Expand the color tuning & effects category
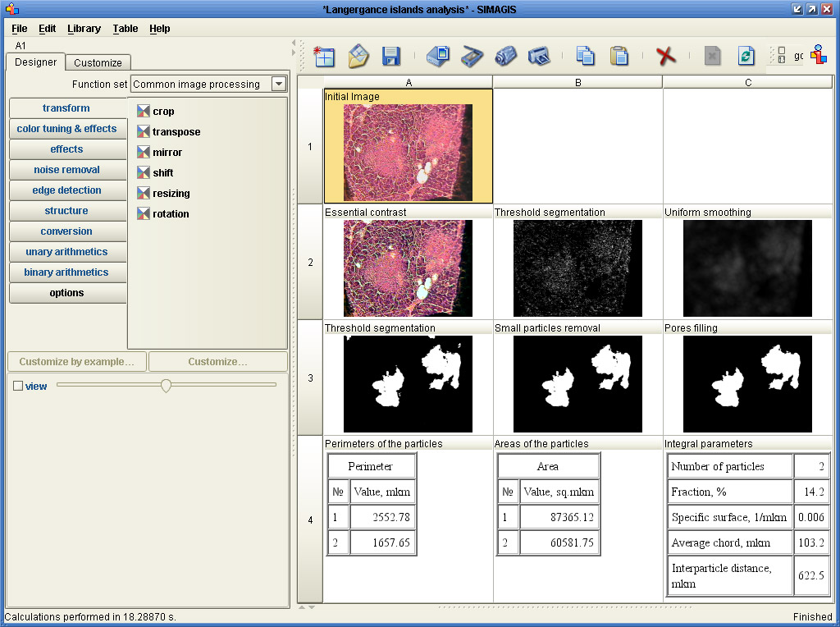840x627 pixels. tap(66, 129)
